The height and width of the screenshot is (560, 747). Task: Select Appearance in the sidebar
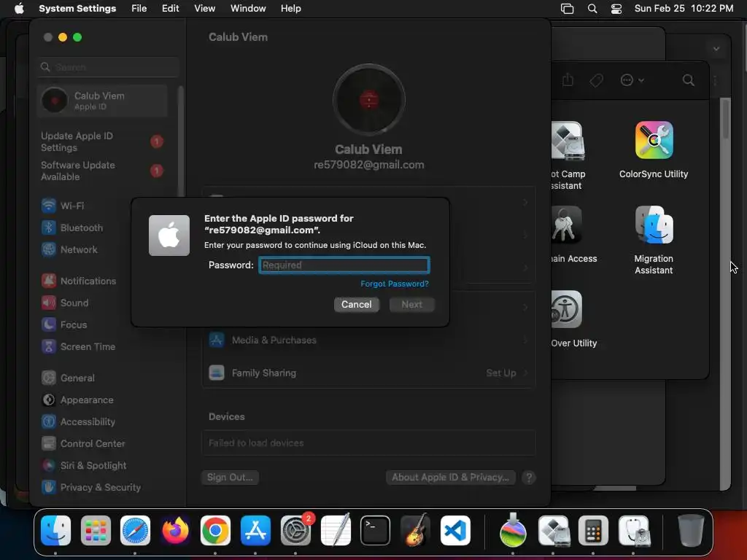(77, 400)
